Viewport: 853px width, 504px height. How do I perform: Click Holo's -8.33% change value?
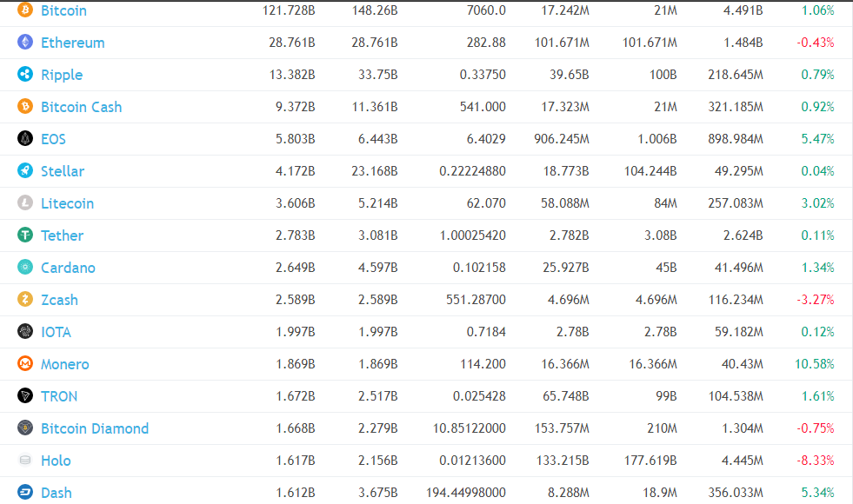pos(816,461)
